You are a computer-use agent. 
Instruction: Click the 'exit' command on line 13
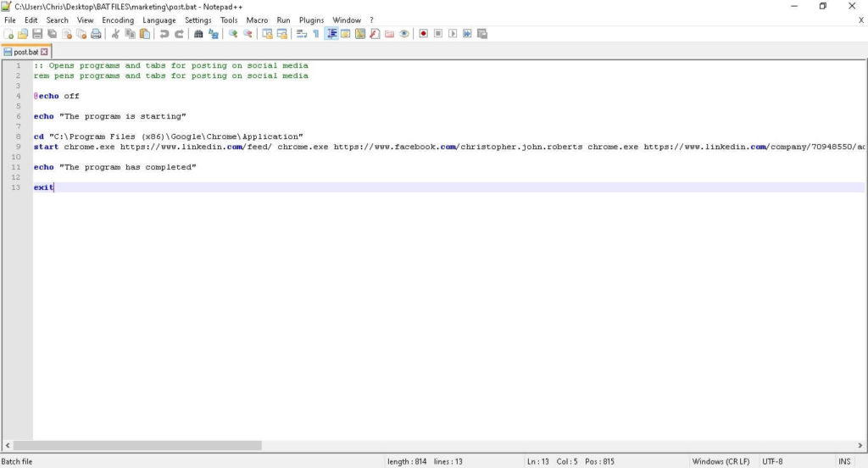[x=43, y=187]
